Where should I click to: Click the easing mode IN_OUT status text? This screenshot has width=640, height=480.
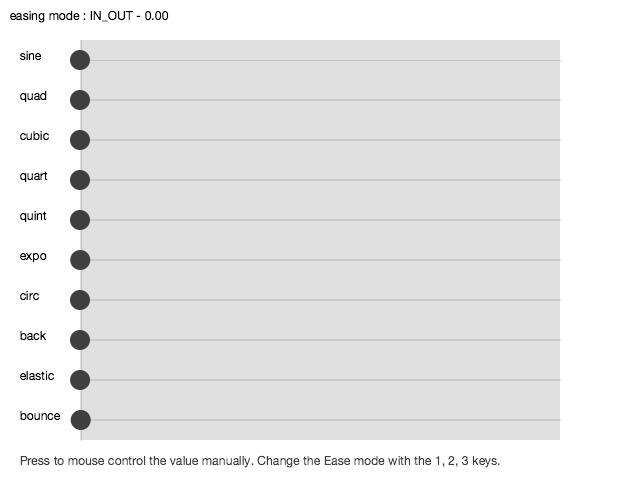click(x=89, y=16)
